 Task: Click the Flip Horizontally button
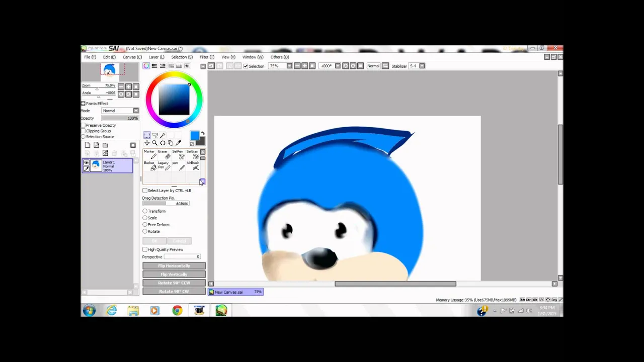tap(174, 265)
